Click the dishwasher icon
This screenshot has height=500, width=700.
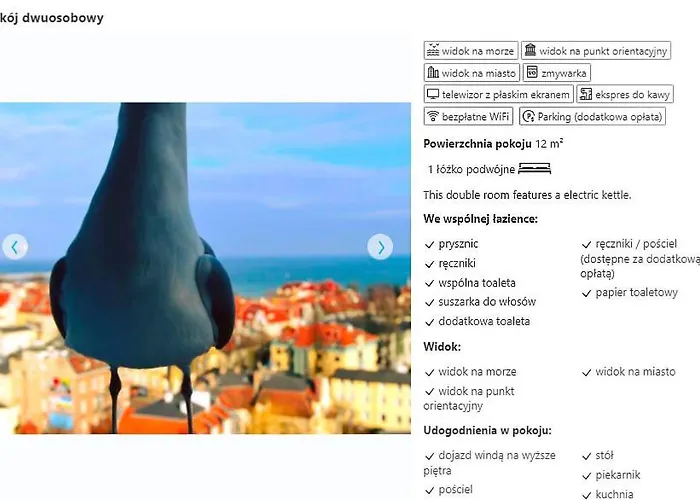tap(532, 73)
